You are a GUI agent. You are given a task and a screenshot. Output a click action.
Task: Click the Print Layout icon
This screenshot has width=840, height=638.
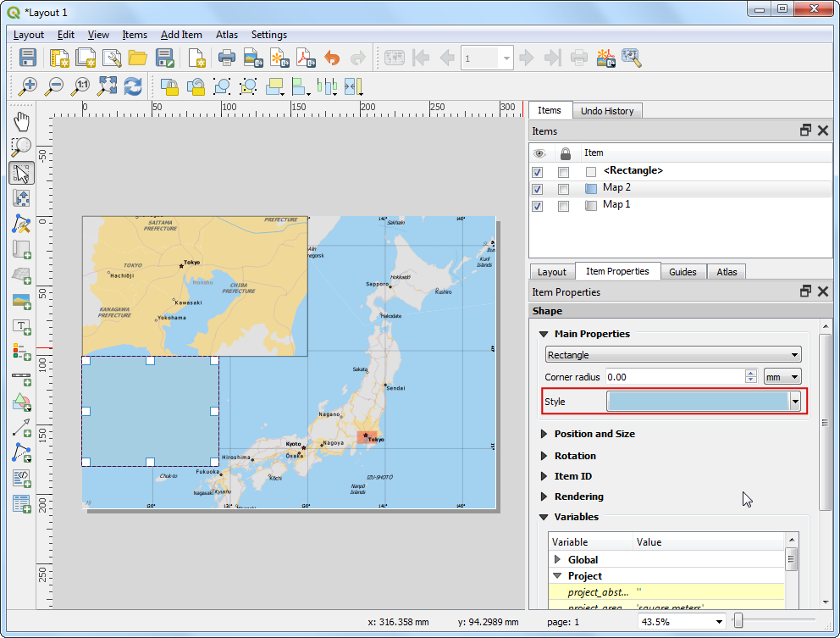click(x=226, y=58)
